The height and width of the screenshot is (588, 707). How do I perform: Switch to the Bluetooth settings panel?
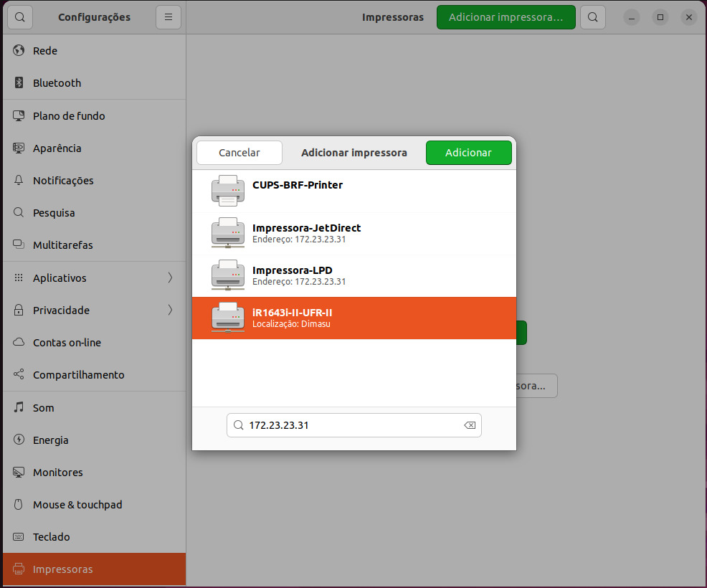coord(57,83)
